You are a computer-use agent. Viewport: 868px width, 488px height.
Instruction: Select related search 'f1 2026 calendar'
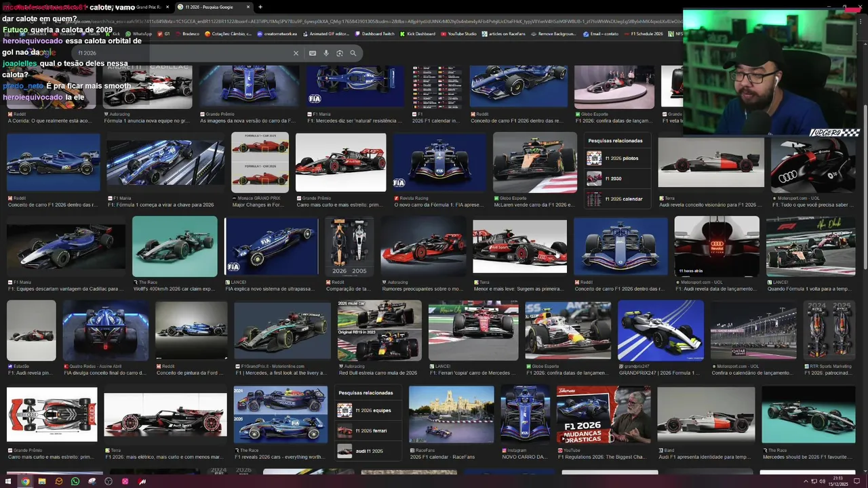616,199
